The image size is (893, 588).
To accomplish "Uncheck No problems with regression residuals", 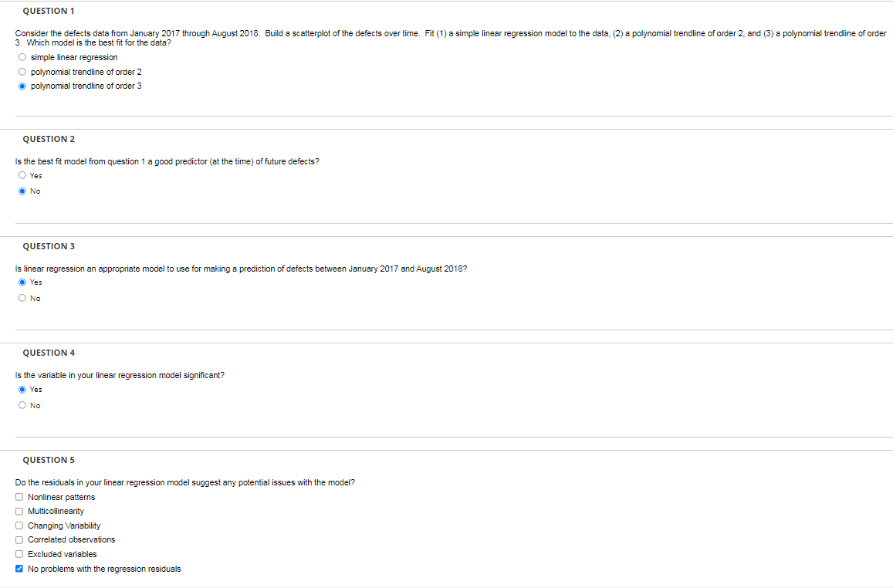I will point(19,568).
